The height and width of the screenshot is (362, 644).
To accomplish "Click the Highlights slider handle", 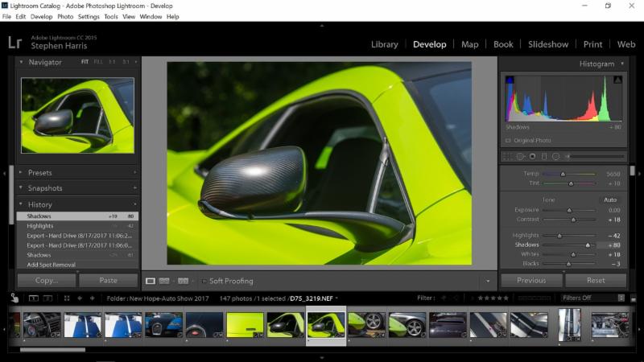I will [x=559, y=236].
